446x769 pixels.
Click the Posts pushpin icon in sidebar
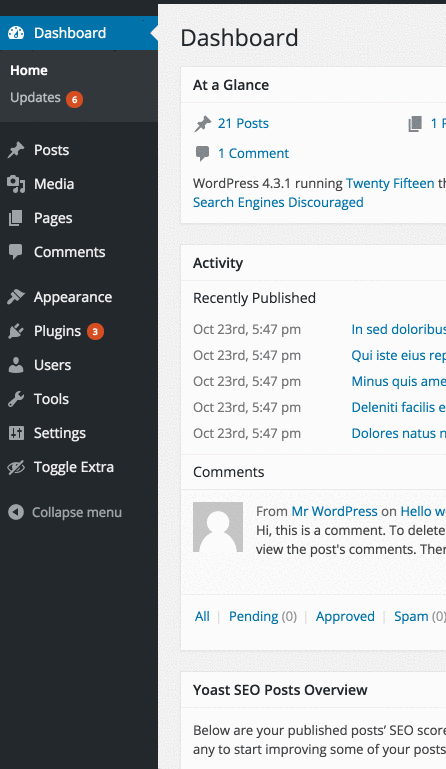pos(16,150)
